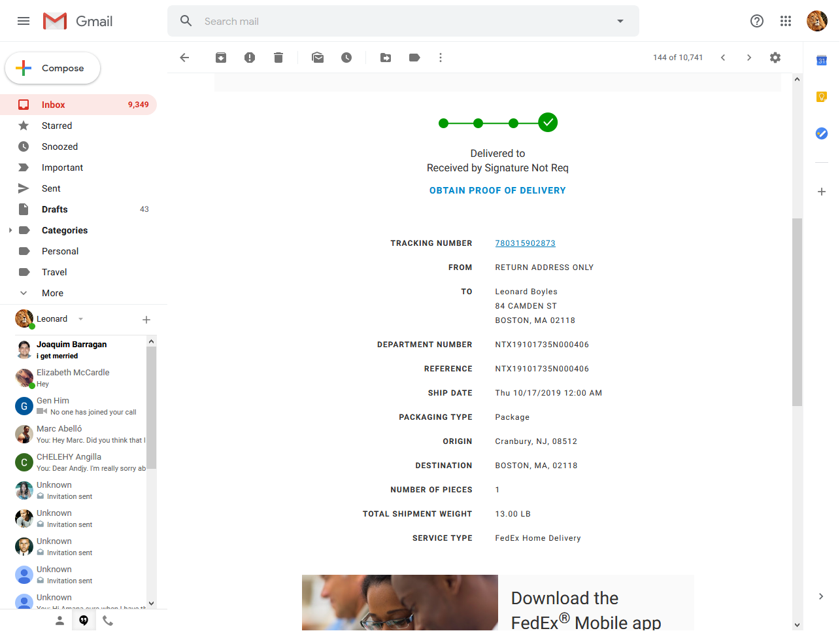Delete the email with the trash icon
The height and width of the screenshot is (631, 840).
[x=278, y=58]
